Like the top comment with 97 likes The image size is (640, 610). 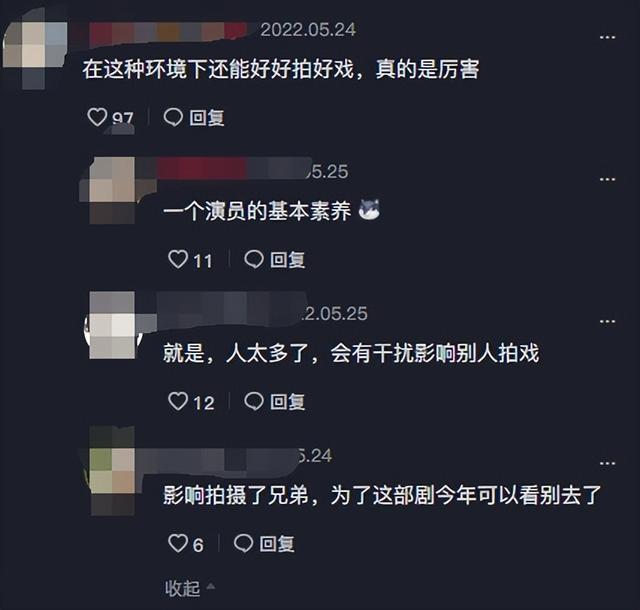coord(97,117)
